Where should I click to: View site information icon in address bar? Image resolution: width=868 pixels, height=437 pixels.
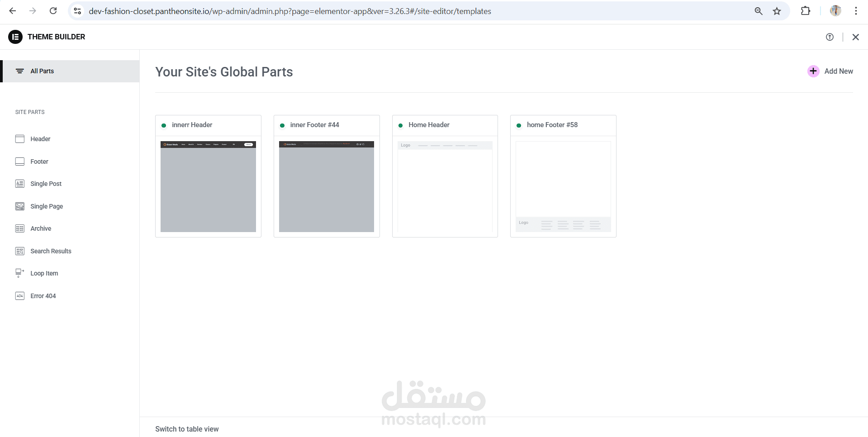pyautogui.click(x=77, y=11)
